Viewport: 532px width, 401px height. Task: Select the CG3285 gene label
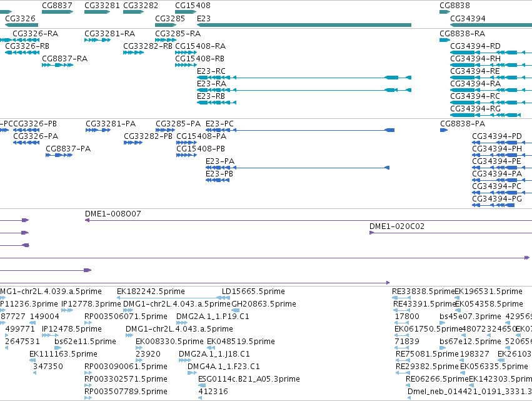(x=170, y=19)
